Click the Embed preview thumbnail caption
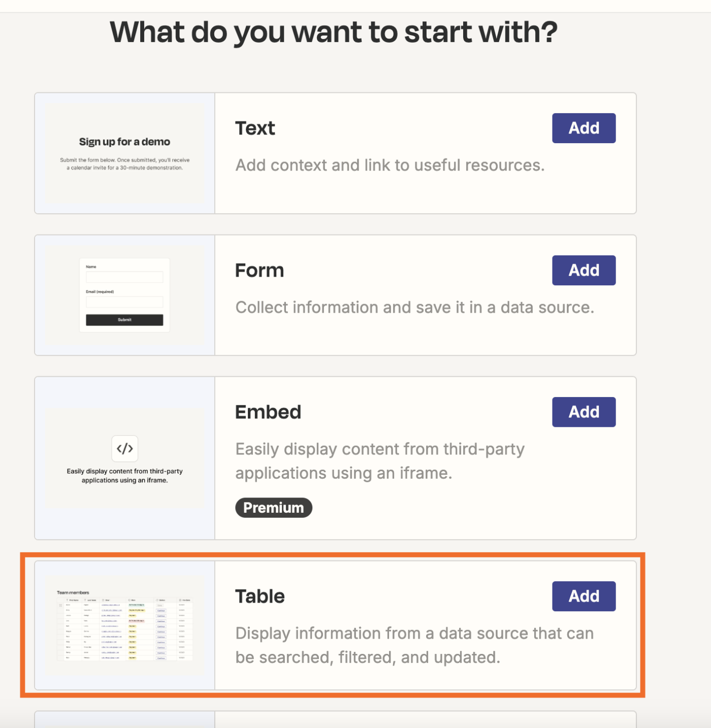The width and height of the screenshot is (711, 728). (125, 476)
